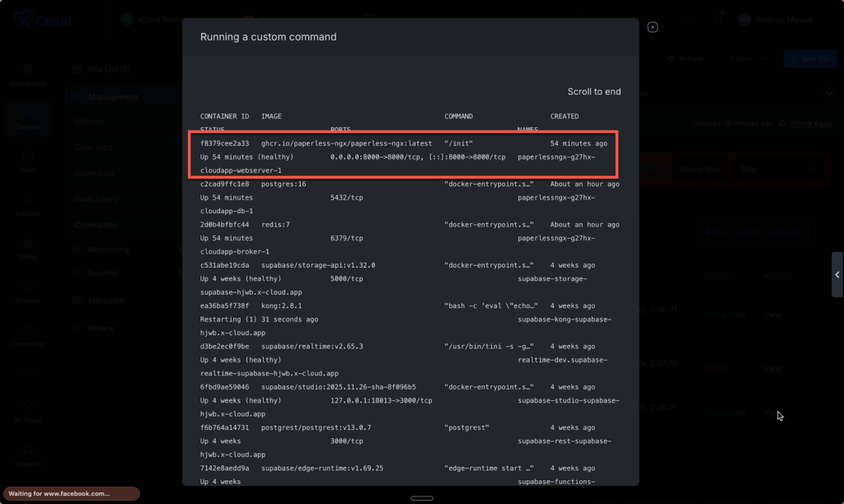Open Cron Jobs submenu item
Screen dimensions: 844x504
click(x=93, y=147)
